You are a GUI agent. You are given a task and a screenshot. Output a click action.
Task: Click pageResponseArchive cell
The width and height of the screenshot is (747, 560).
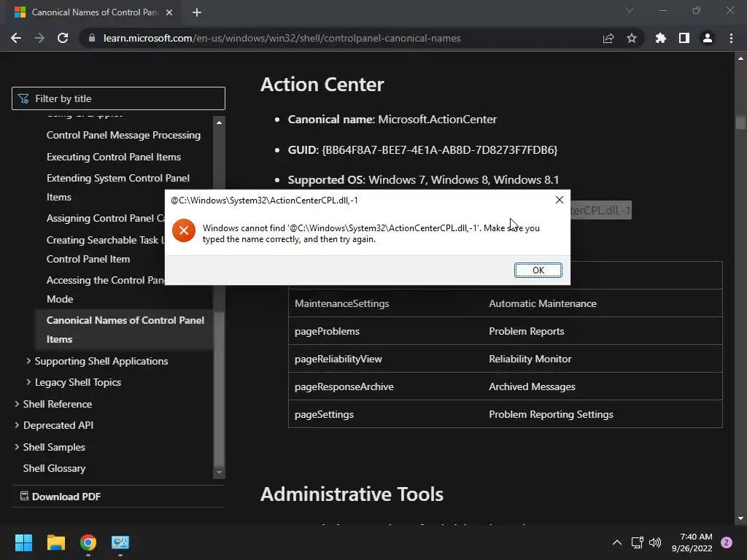click(344, 386)
